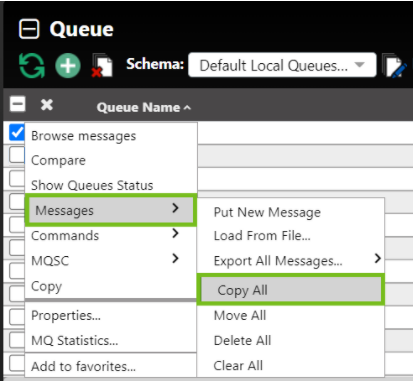Choose Copy in the context menu

tap(111, 286)
